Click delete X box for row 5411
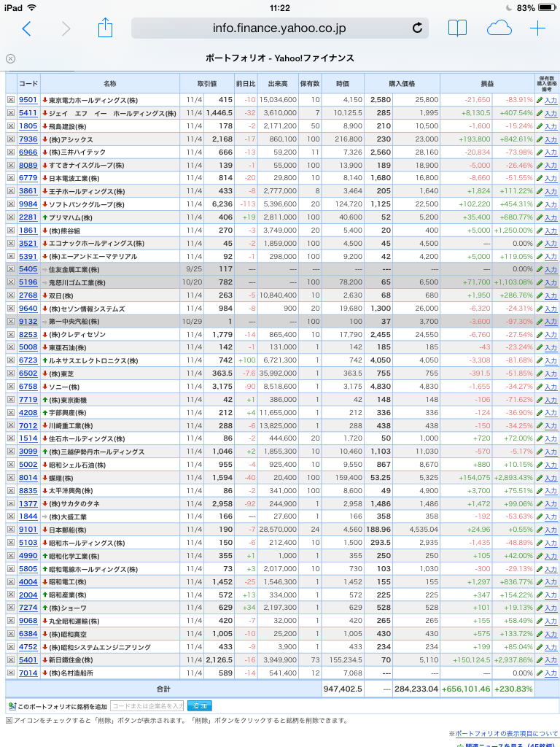Image resolution: width=560 pixels, height=747 pixels. click(11, 113)
